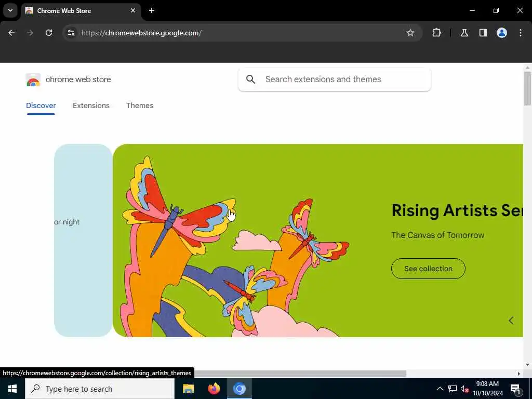Click the muted volume tray icon
The height and width of the screenshot is (399, 532).
click(464, 389)
